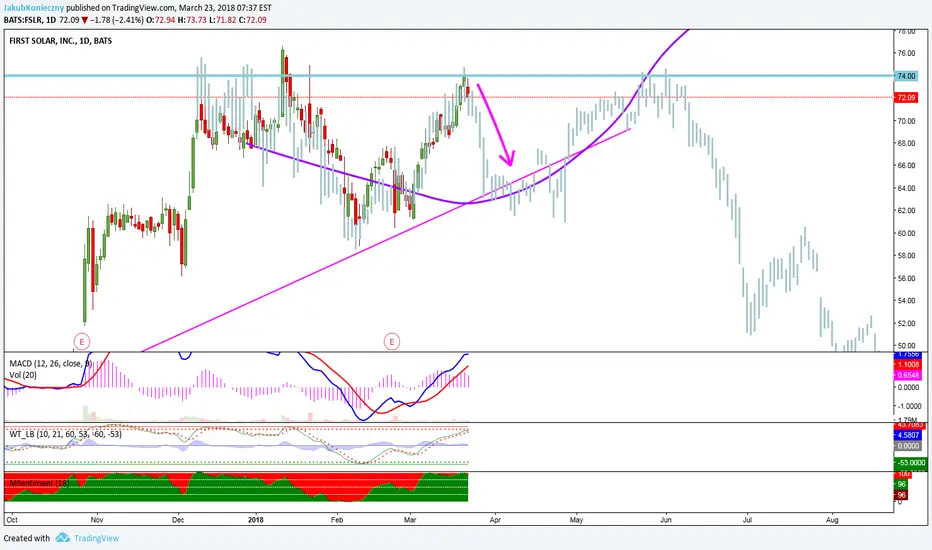Click the green -53.0000 level label

pos(910,463)
